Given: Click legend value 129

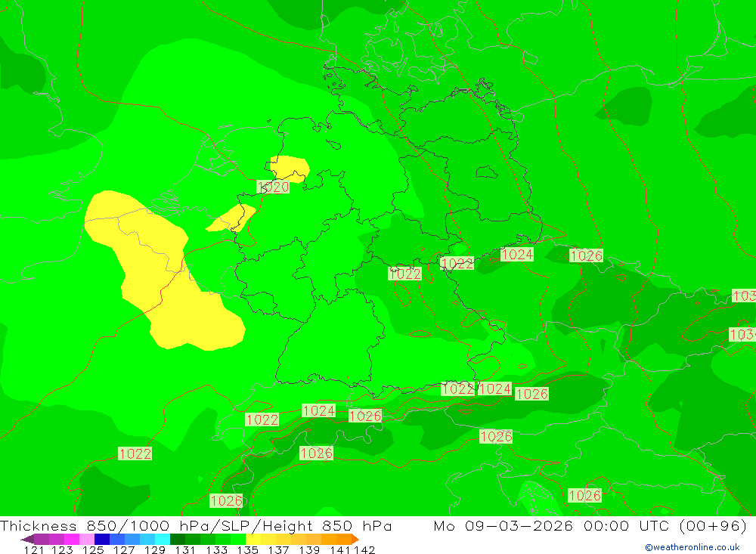Looking at the screenshot, I should pos(155,549).
